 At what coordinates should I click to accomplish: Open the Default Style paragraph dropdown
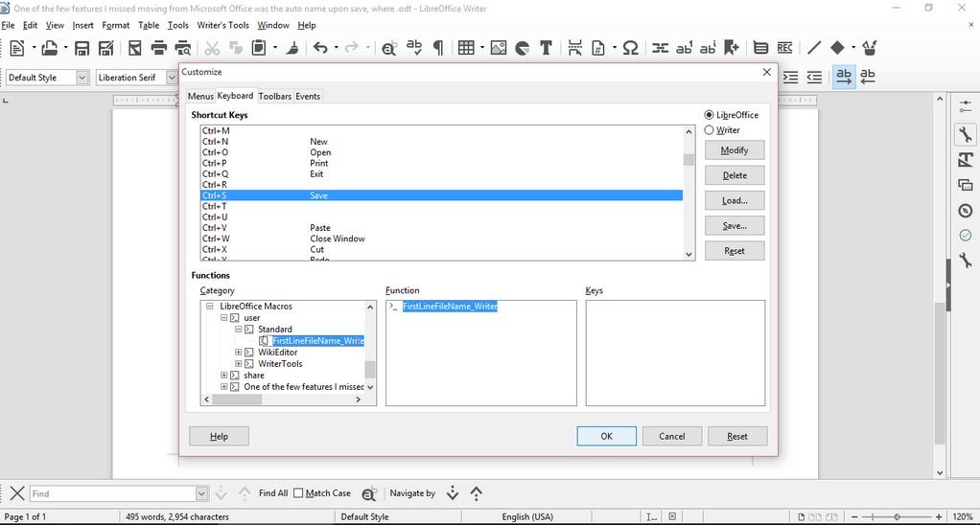click(x=82, y=78)
